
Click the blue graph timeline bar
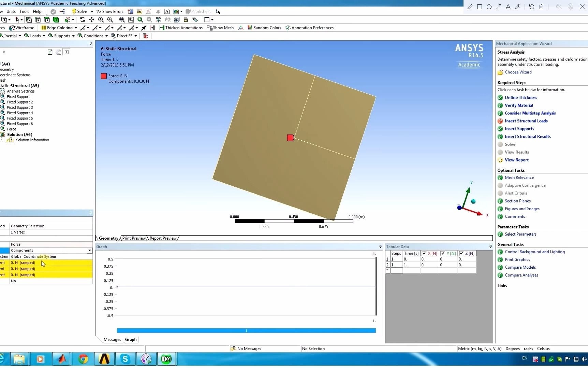246,330
